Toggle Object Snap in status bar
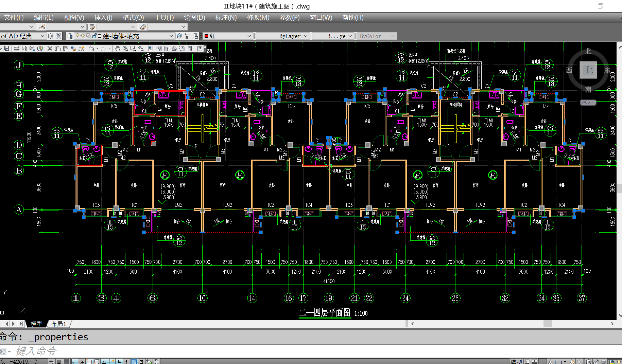The width and height of the screenshot is (622, 364). (89, 362)
